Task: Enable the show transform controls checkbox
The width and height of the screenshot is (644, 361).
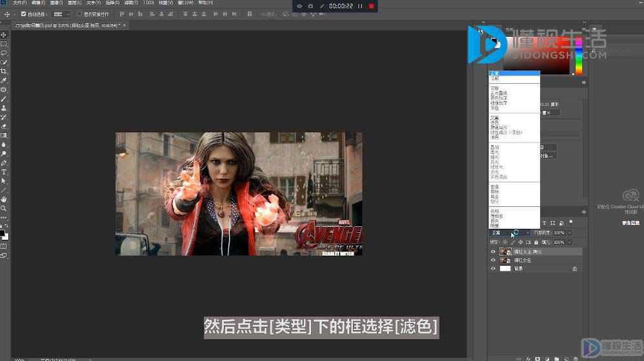Action: click(79, 14)
